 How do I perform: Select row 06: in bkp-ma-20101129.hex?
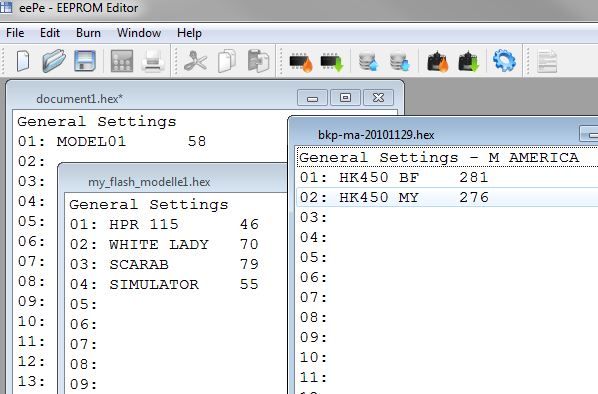pos(313,277)
